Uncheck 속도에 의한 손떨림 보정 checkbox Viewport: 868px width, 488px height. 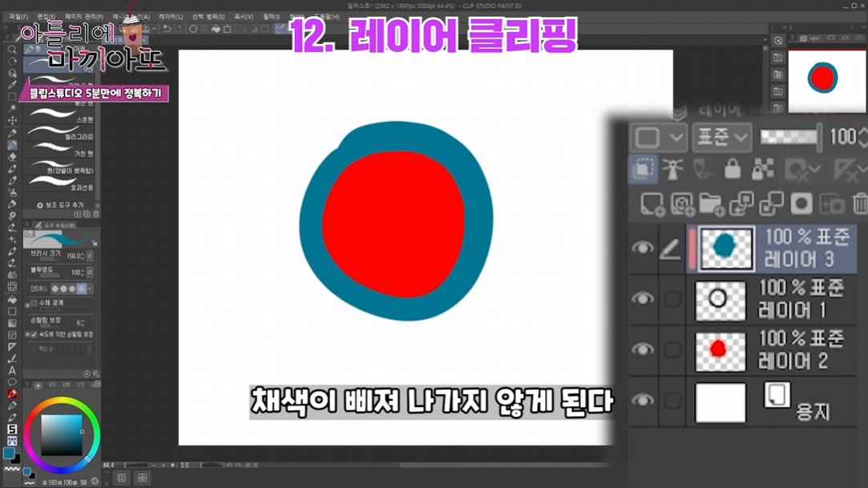click(34, 335)
